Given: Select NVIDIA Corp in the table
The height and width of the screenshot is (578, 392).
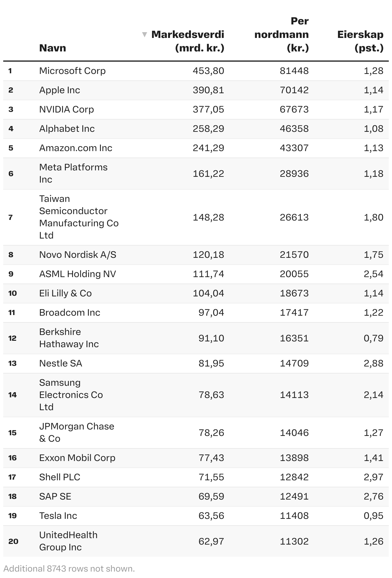Looking at the screenshot, I should [67, 109].
